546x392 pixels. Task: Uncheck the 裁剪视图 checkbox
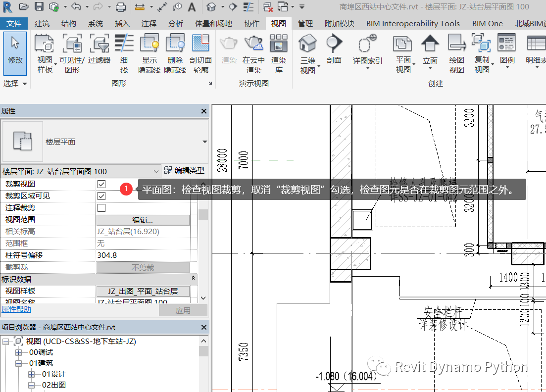tap(101, 184)
